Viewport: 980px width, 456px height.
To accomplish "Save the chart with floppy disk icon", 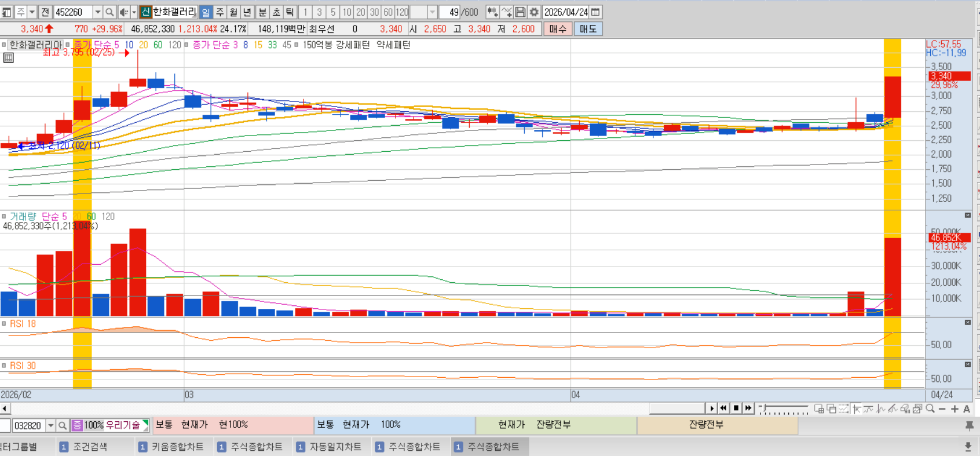I will tap(520, 12).
